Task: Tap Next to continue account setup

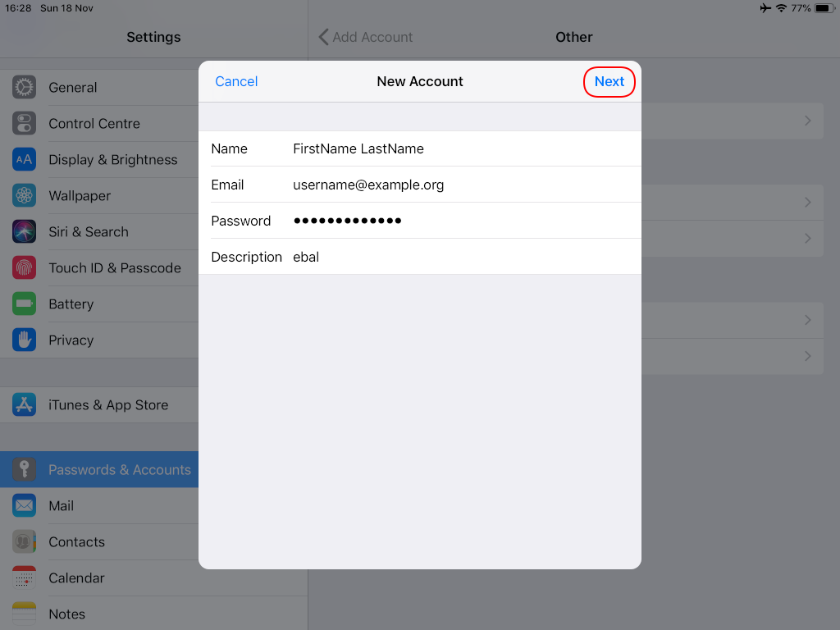Action: pos(609,81)
